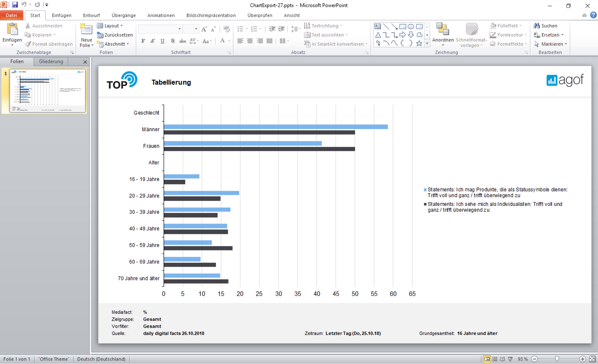598x364 pixels.
Task: Click Ausschneiden scissors icon
Action: [x=28, y=26]
